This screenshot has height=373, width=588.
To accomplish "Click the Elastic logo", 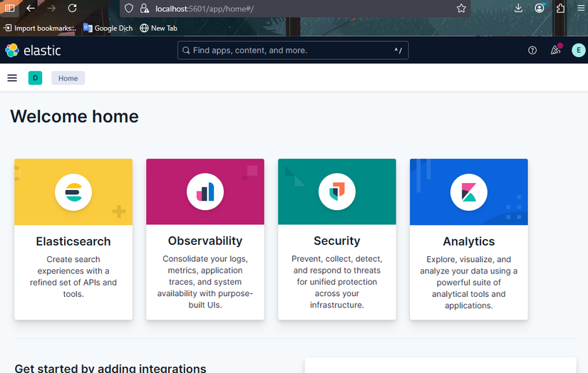I will click(x=33, y=50).
